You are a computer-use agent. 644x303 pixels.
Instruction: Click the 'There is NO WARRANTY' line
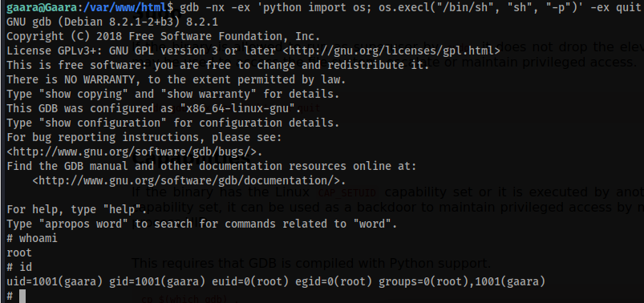tap(176, 79)
